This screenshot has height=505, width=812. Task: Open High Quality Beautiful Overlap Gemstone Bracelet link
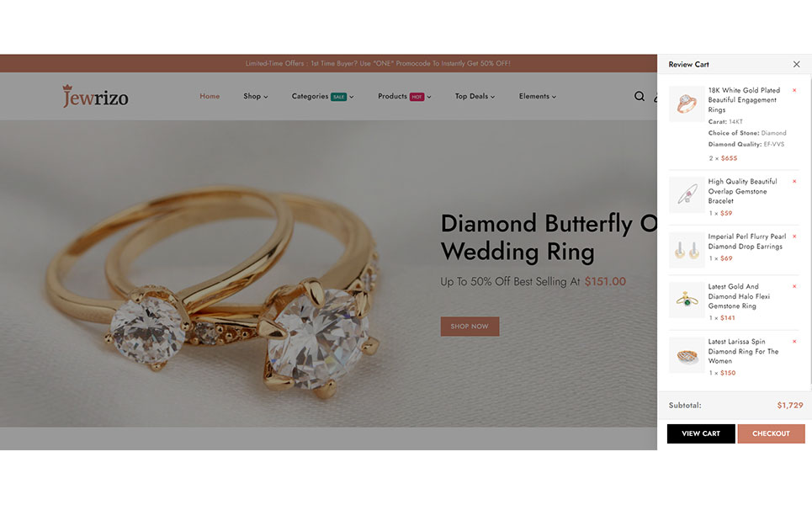[x=742, y=191]
